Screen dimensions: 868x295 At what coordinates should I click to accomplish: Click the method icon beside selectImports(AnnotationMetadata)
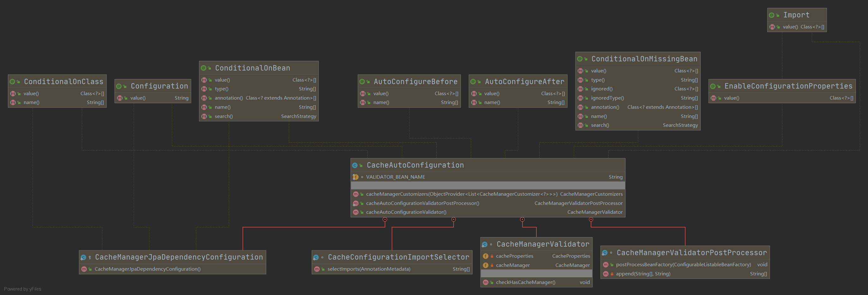[x=317, y=269]
